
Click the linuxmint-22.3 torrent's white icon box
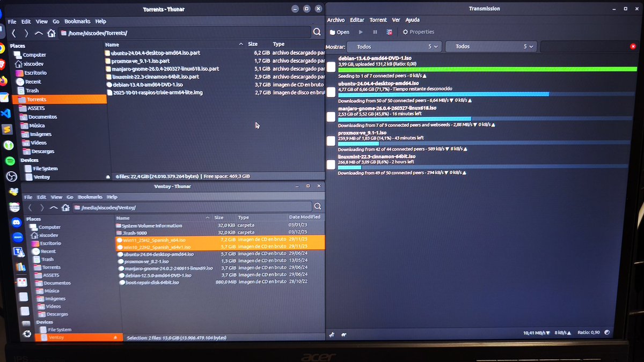[x=331, y=165]
